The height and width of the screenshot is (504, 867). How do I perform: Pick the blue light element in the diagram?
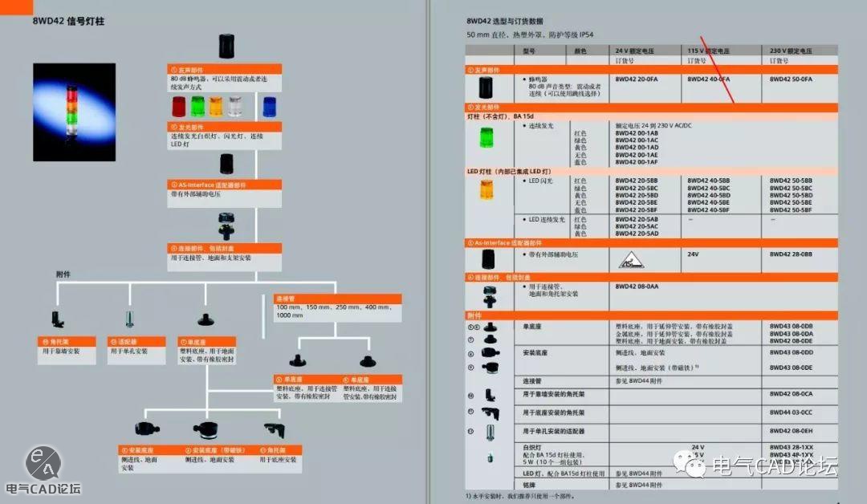pos(269,107)
